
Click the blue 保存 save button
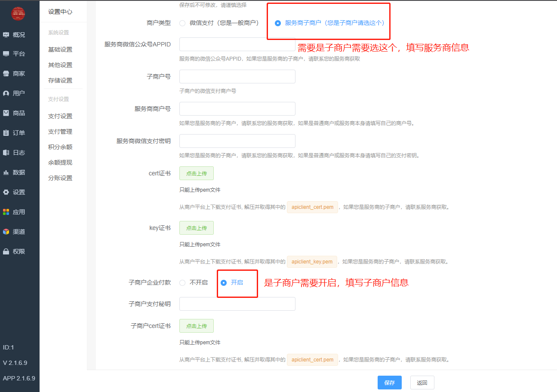[389, 383]
